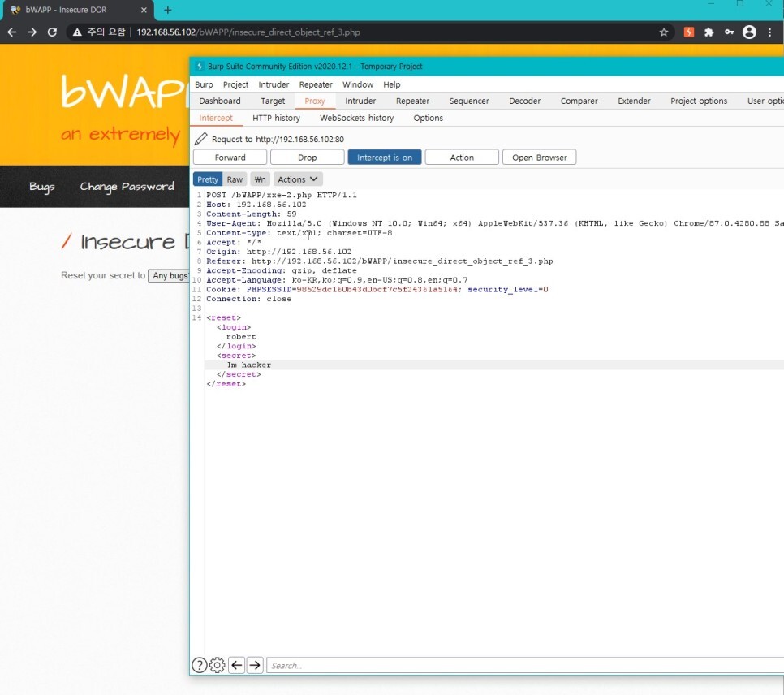Image resolution: width=784 pixels, height=695 pixels.
Task: Click the password key icon
Action: pos(729,32)
